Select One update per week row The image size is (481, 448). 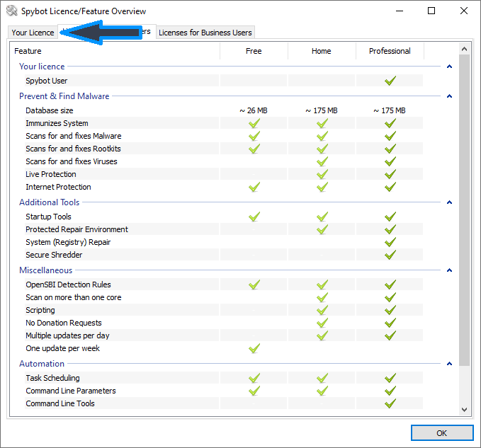[224, 348]
